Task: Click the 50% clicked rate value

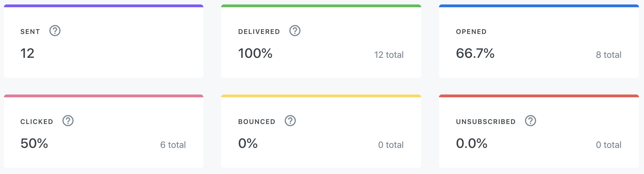Action: pos(34,143)
